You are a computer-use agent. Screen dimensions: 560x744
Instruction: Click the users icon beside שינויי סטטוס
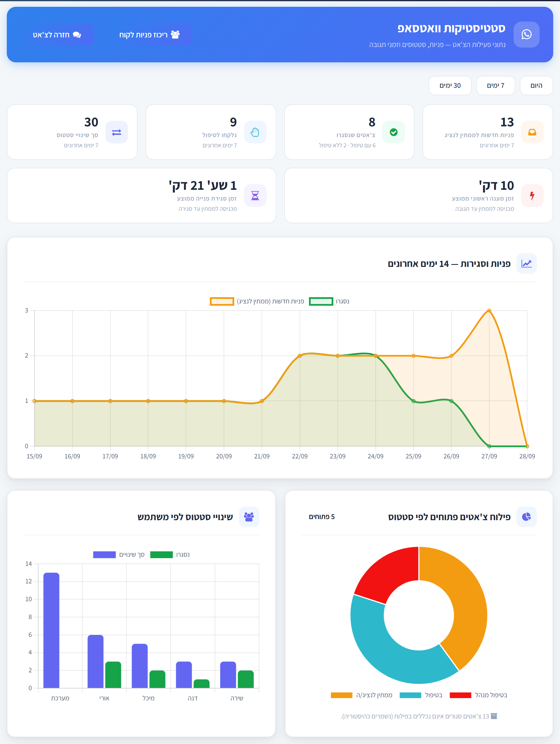pos(249,516)
